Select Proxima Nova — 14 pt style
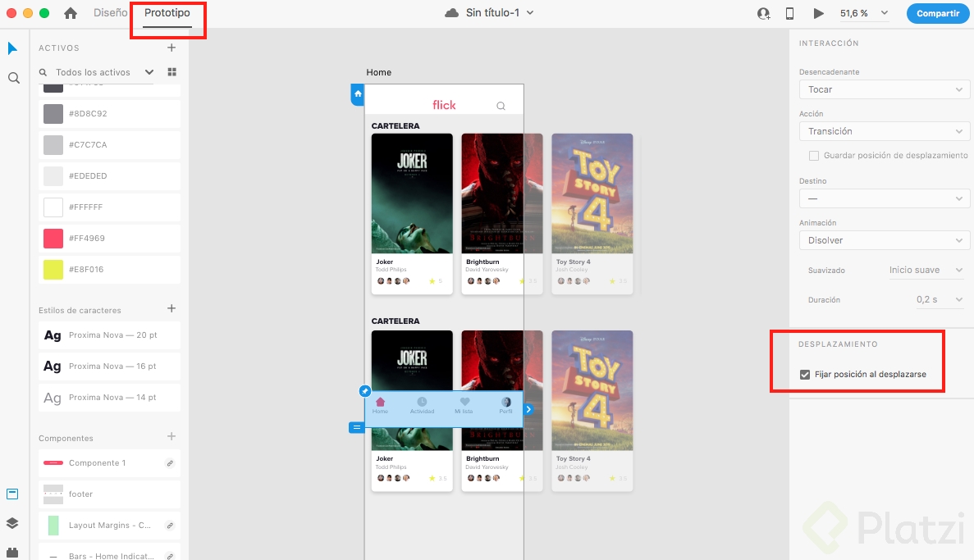974x560 pixels. click(109, 398)
